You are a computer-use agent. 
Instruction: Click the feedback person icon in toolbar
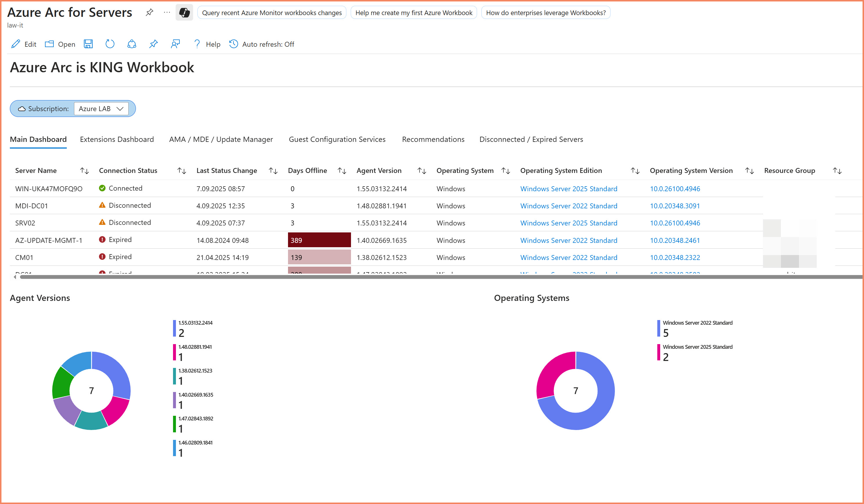175,44
